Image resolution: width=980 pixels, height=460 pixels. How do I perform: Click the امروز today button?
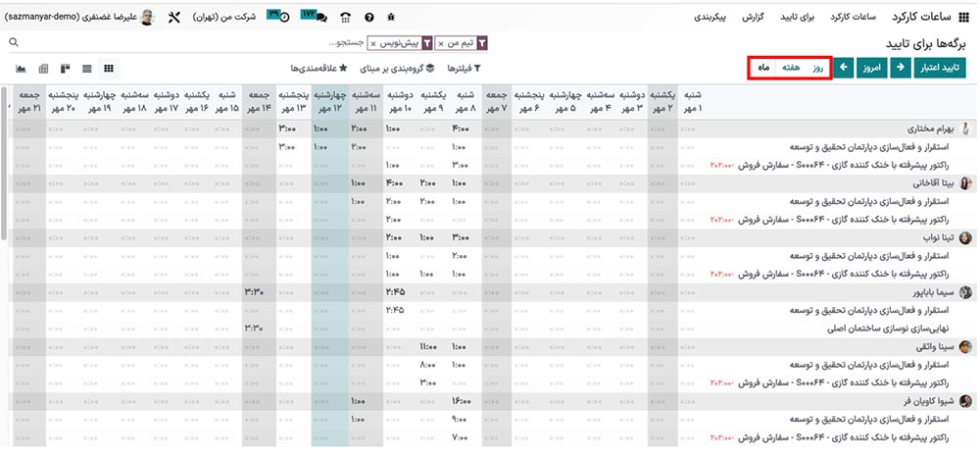tap(869, 69)
